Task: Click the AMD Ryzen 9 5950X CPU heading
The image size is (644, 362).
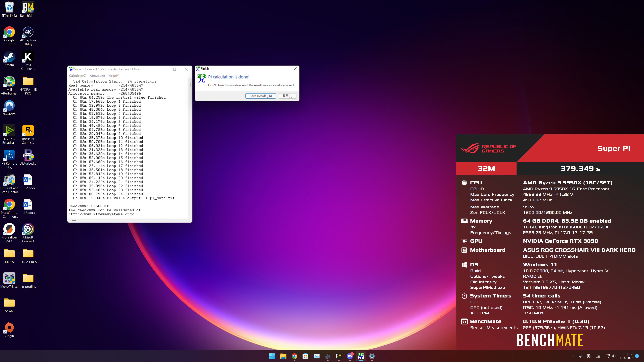Action: coord(568,183)
